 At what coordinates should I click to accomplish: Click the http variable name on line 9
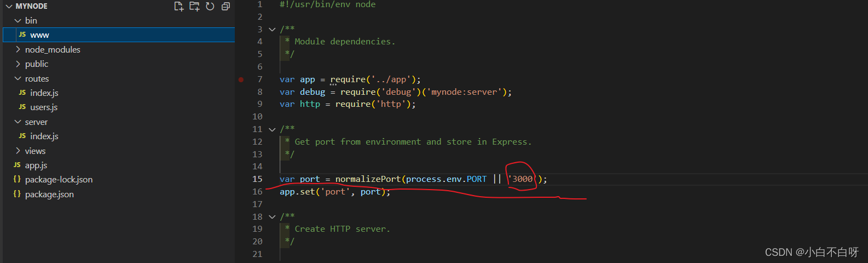tap(310, 104)
